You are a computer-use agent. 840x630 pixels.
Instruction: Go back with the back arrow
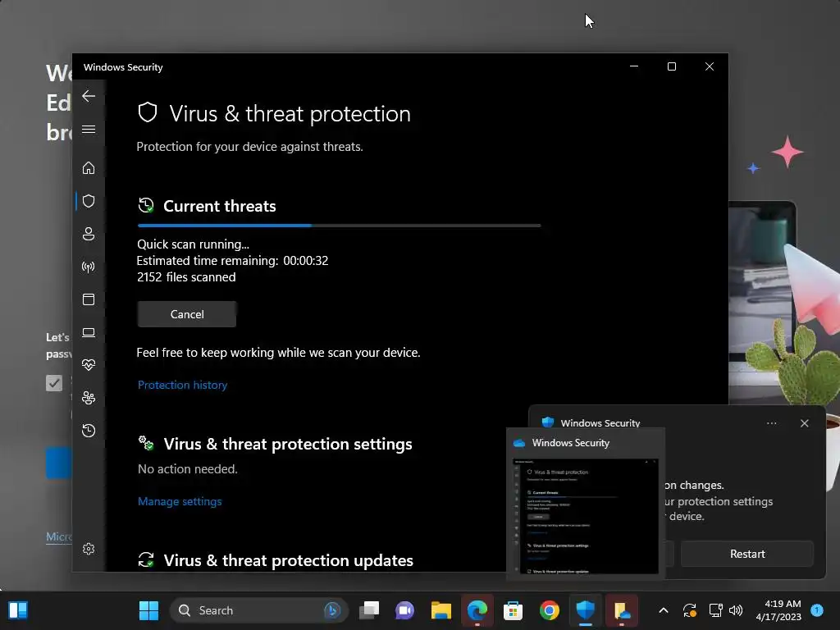tap(89, 97)
